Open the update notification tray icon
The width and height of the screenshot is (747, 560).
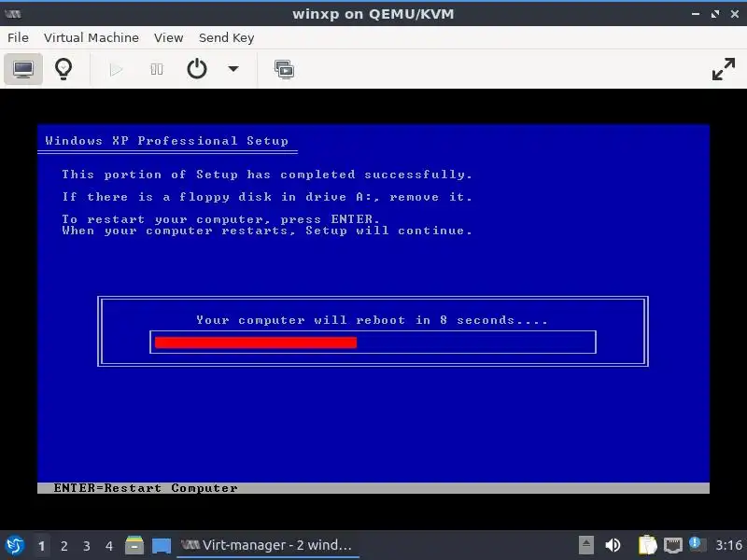coord(697,544)
